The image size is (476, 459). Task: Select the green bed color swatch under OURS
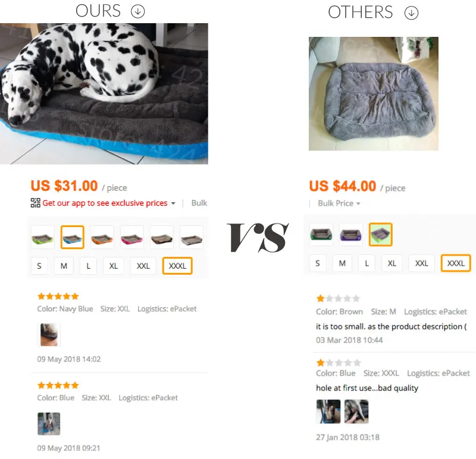coord(42,237)
